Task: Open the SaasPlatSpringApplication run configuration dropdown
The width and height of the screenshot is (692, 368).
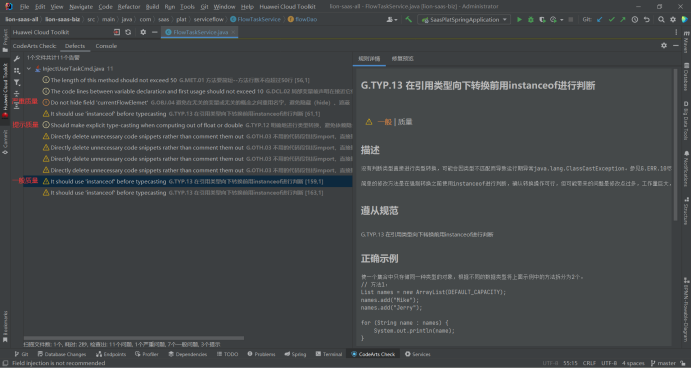Action: click(x=464, y=19)
